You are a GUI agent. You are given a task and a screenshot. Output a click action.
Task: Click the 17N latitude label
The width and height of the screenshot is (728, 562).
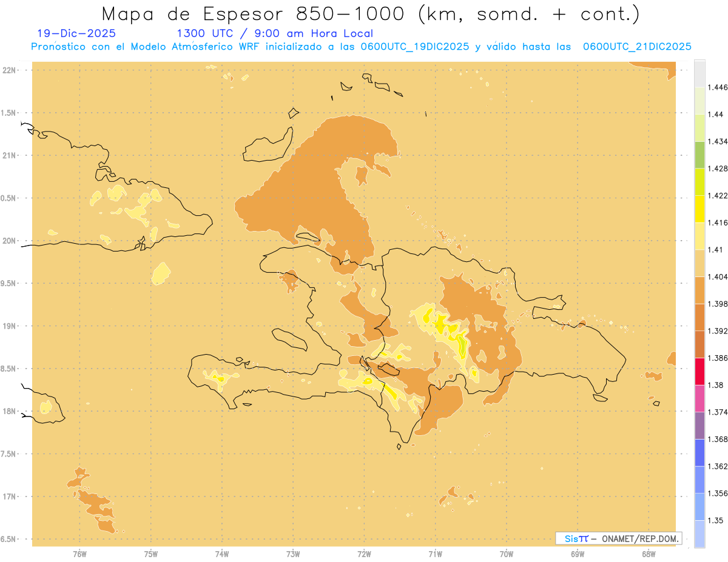click(x=10, y=497)
